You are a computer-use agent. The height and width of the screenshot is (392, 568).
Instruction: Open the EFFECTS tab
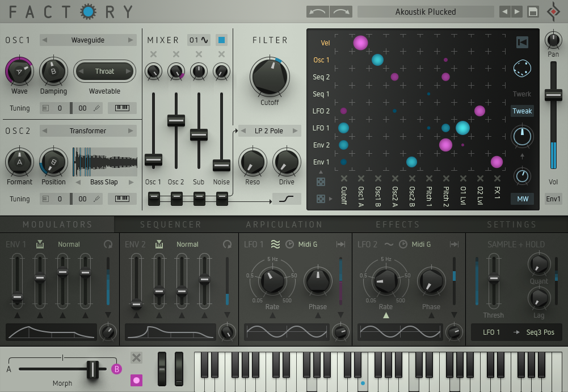(397, 225)
